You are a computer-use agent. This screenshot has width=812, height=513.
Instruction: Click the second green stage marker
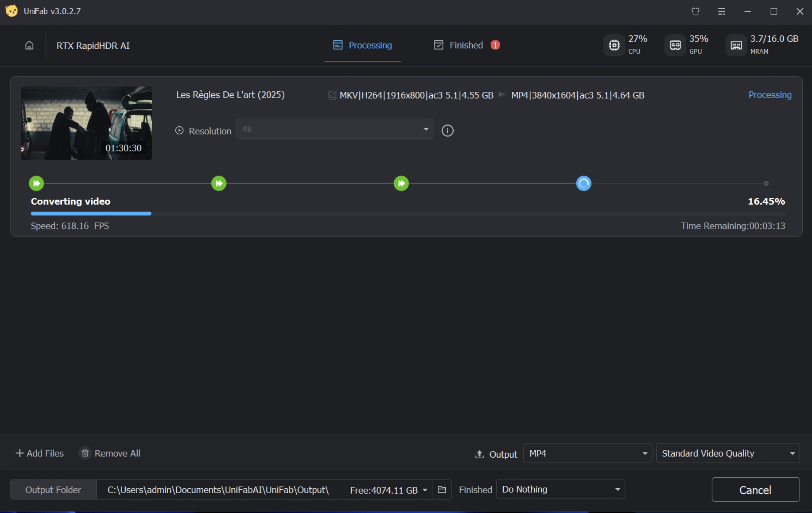pyautogui.click(x=219, y=183)
